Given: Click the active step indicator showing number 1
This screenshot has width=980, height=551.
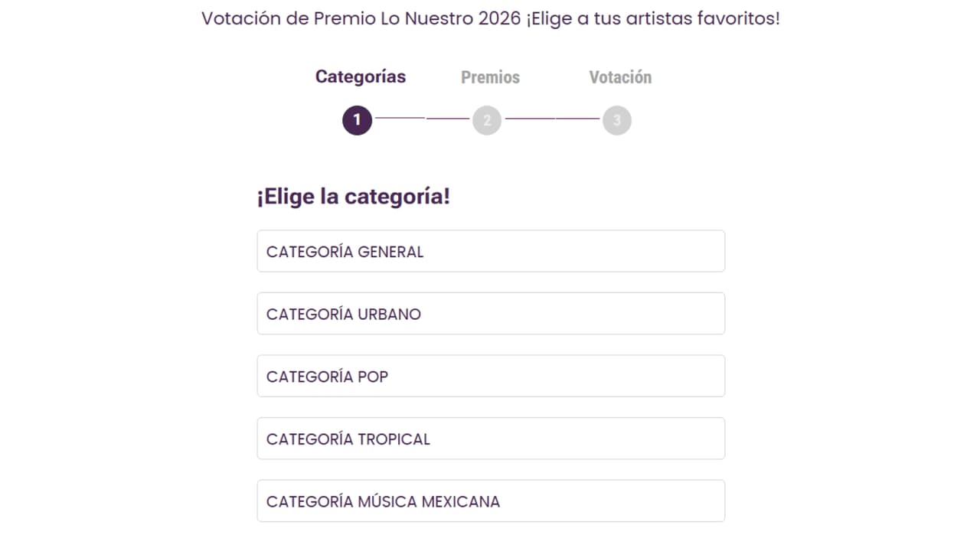Looking at the screenshot, I should point(357,120).
